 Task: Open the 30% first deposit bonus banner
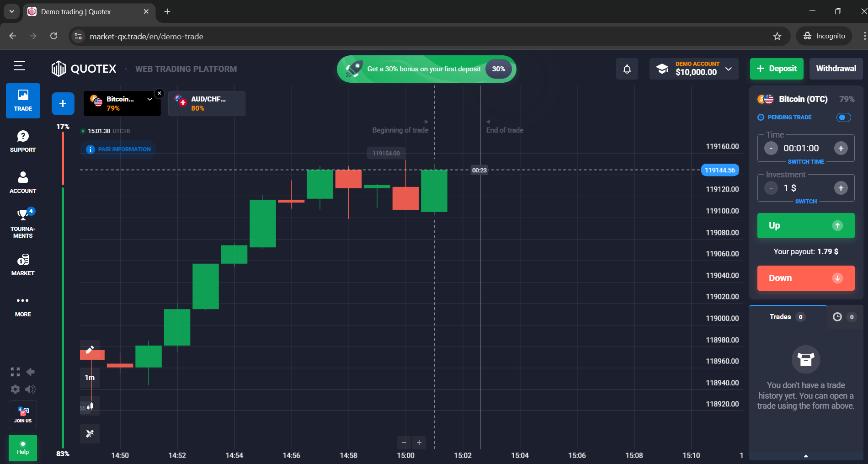(x=426, y=69)
